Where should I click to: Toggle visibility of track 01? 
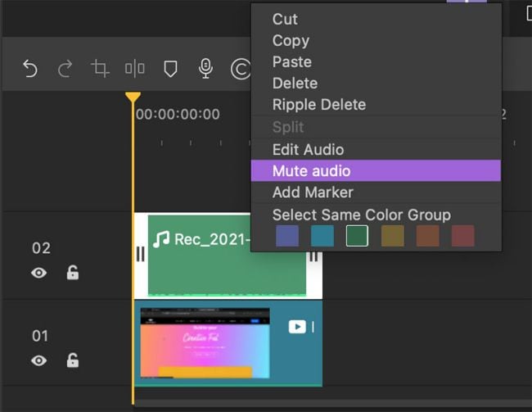39,360
